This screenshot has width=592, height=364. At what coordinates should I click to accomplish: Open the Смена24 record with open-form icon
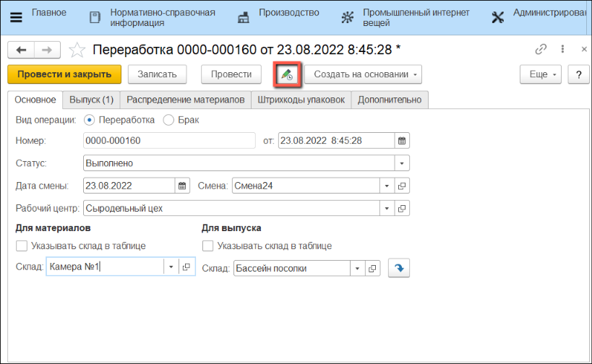pyautogui.click(x=403, y=186)
